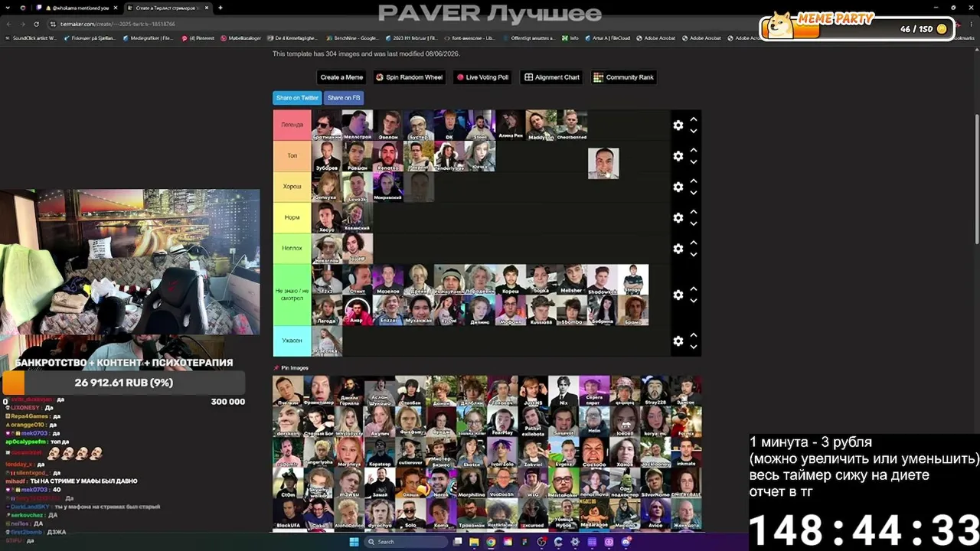
Task: Select the Melisher image in the green tier
Action: point(572,279)
